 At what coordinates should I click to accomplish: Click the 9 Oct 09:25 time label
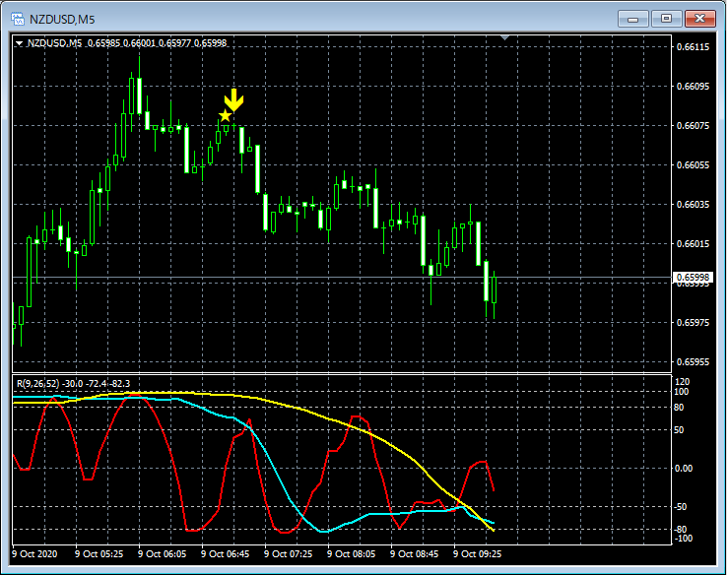(x=478, y=554)
